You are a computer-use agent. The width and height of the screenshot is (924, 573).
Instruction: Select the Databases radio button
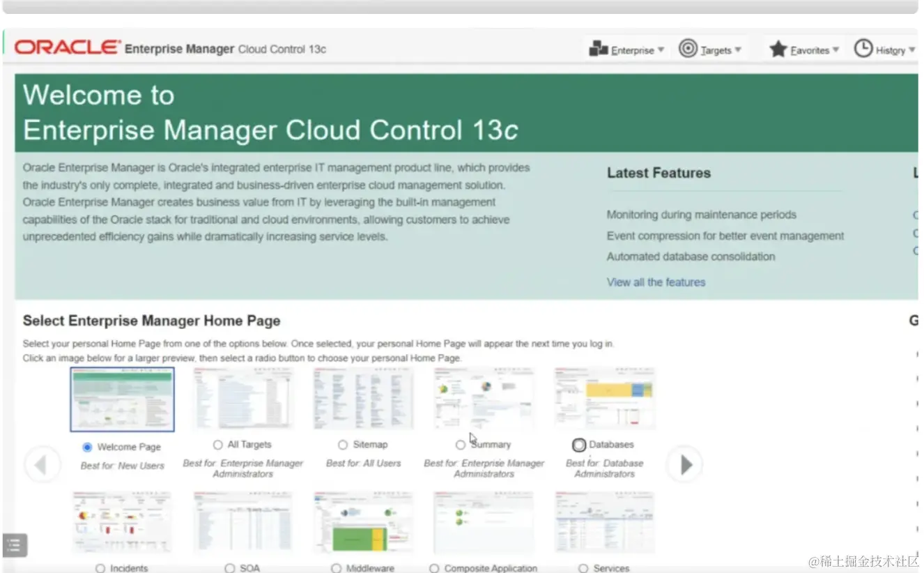[579, 445]
